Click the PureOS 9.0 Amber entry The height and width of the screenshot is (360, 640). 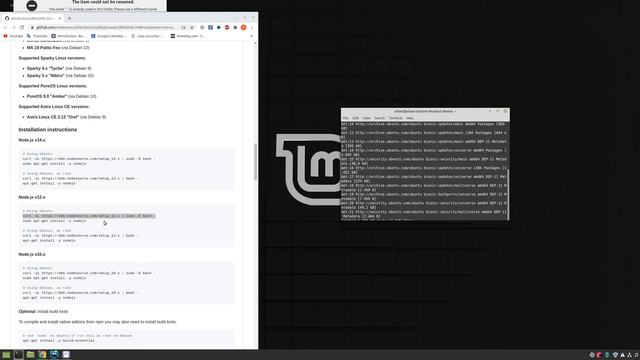tap(61, 96)
